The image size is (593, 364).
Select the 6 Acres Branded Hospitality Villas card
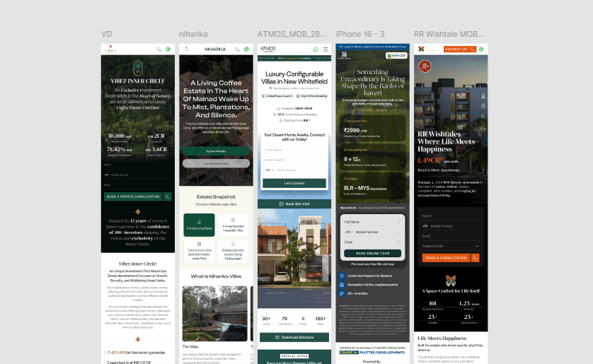point(233,225)
